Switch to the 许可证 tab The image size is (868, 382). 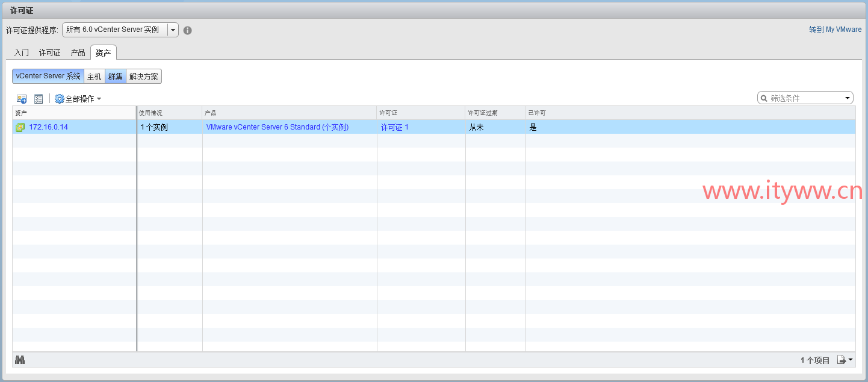(50, 52)
